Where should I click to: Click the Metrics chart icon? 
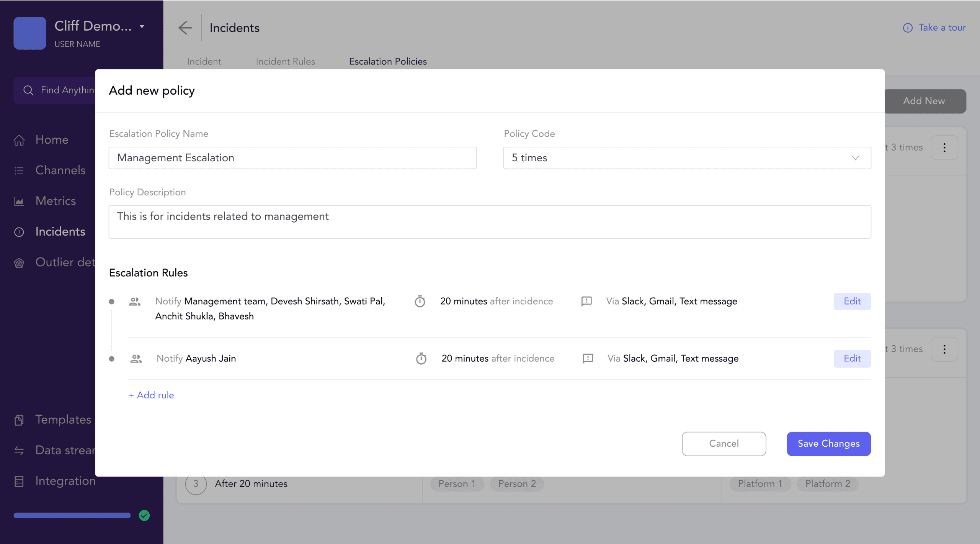(x=19, y=202)
